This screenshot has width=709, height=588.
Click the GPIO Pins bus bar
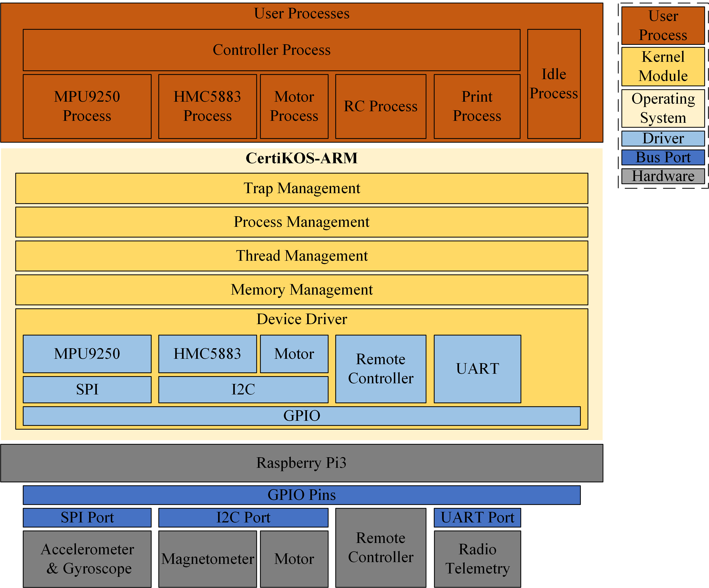(302, 495)
